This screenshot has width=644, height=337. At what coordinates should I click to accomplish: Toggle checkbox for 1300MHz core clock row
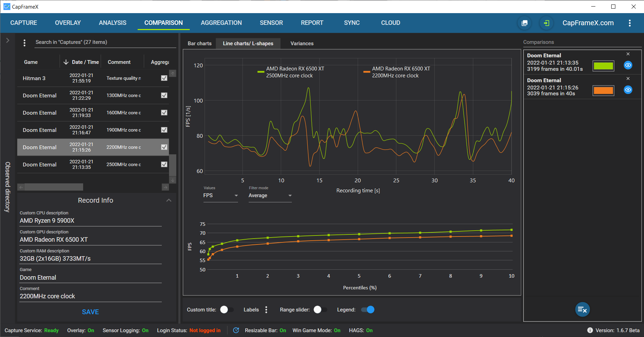pyautogui.click(x=164, y=95)
